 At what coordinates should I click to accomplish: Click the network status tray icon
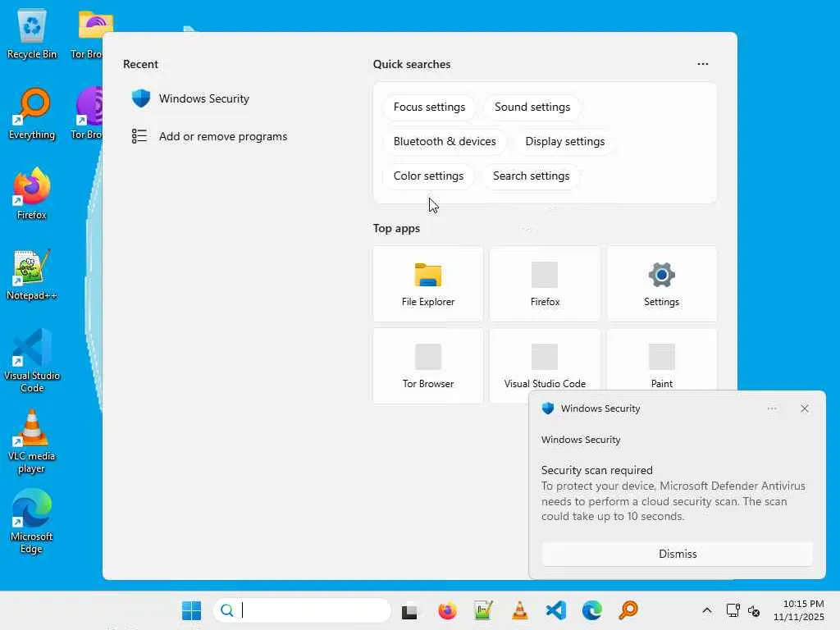point(733,610)
